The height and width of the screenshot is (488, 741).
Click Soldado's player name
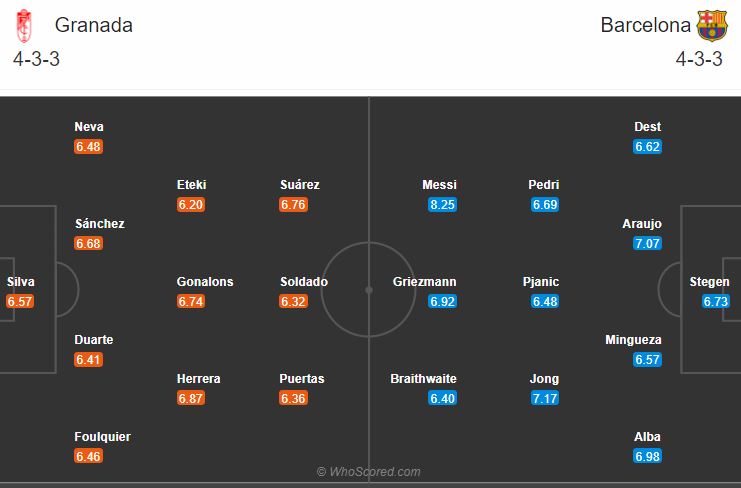(304, 282)
